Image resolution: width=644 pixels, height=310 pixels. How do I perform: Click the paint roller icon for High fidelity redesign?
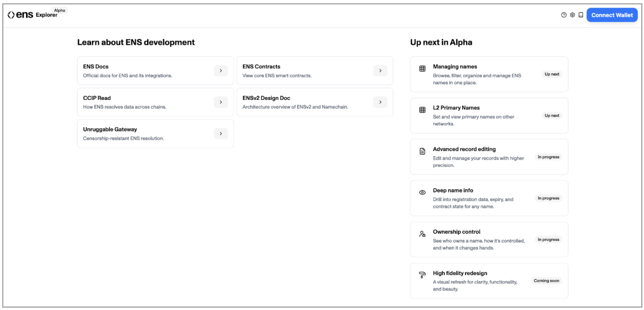(x=422, y=275)
